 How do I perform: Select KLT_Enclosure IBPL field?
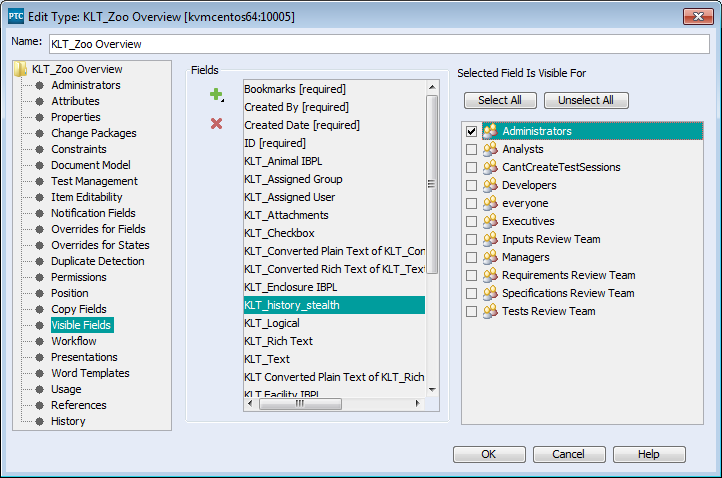334,287
